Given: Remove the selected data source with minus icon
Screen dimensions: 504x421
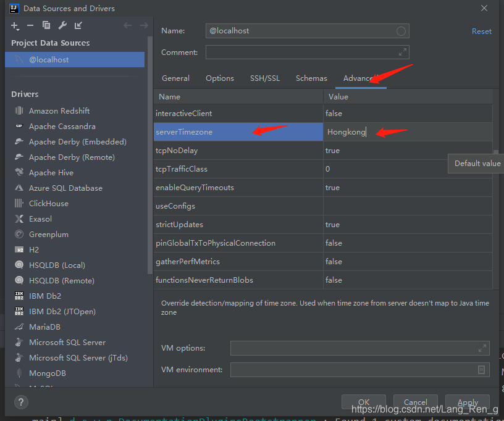Looking at the screenshot, I should pos(30,25).
